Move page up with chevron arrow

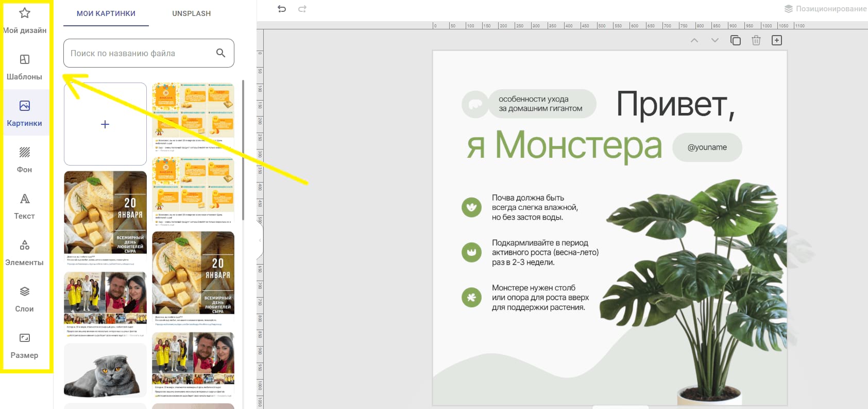[694, 40]
